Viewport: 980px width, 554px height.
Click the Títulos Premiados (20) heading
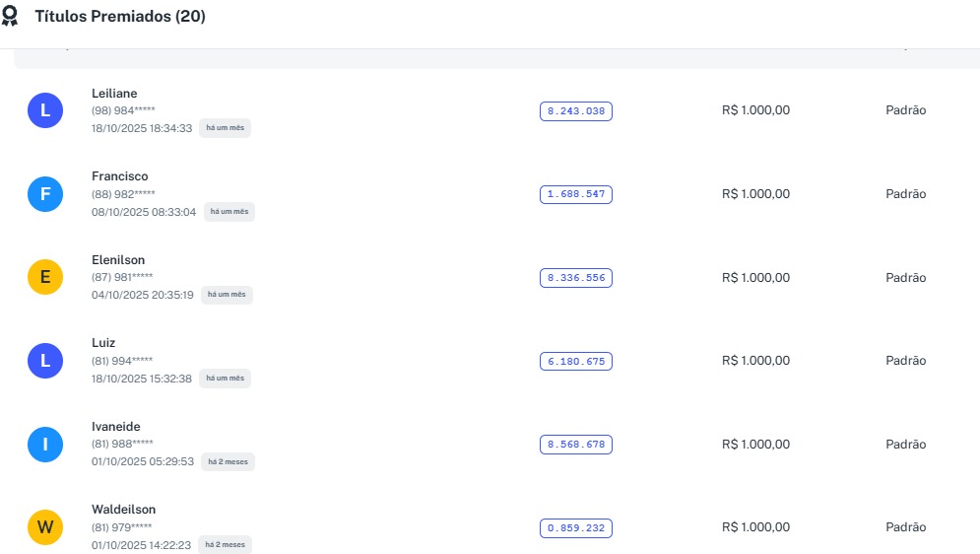pos(120,17)
